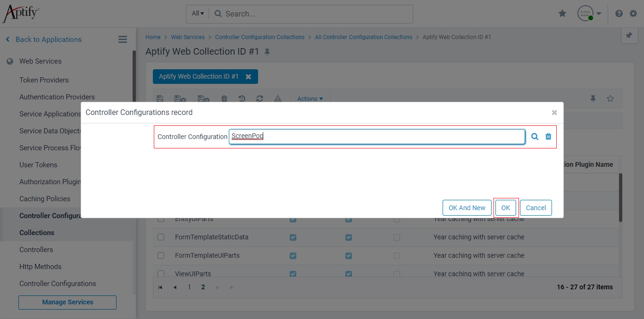644x319 pixels.
Task: Toggle first checked box in FormTemplateStaticData row
Action: point(293,237)
